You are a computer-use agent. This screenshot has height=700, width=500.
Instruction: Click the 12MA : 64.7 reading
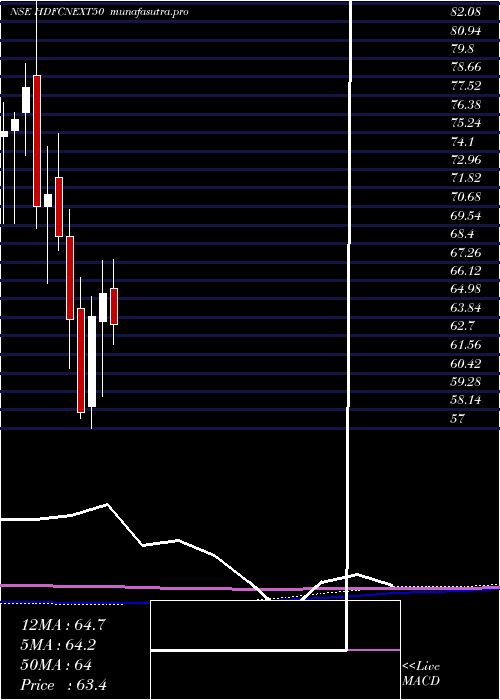(x=64, y=625)
